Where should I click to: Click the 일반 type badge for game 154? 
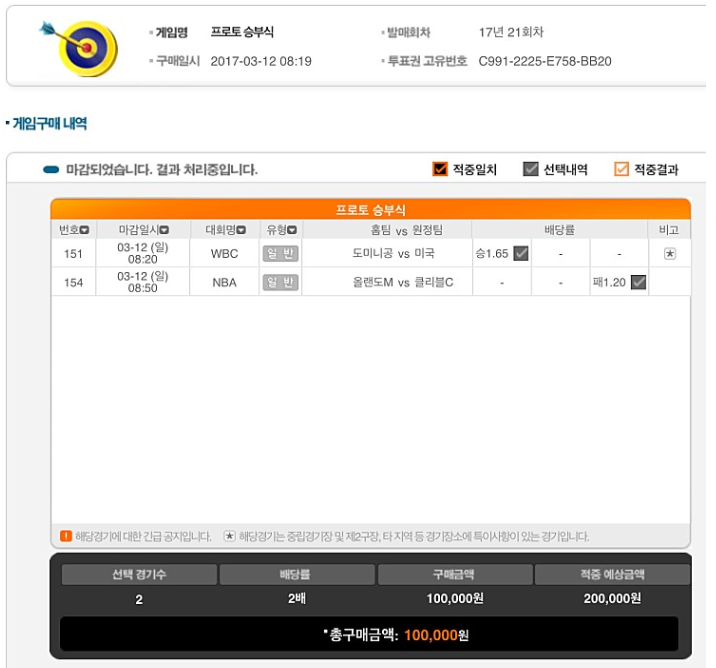pyautogui.click(x=280, y=282)
